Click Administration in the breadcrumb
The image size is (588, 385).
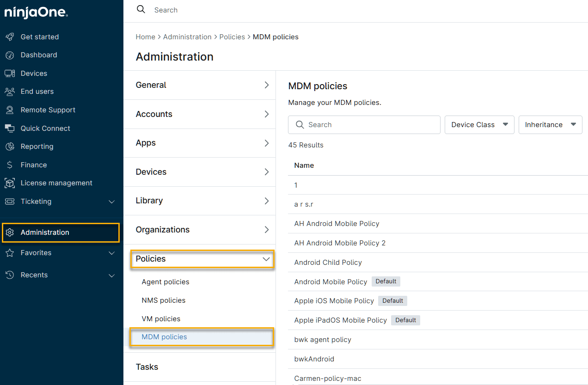point(187,37)
